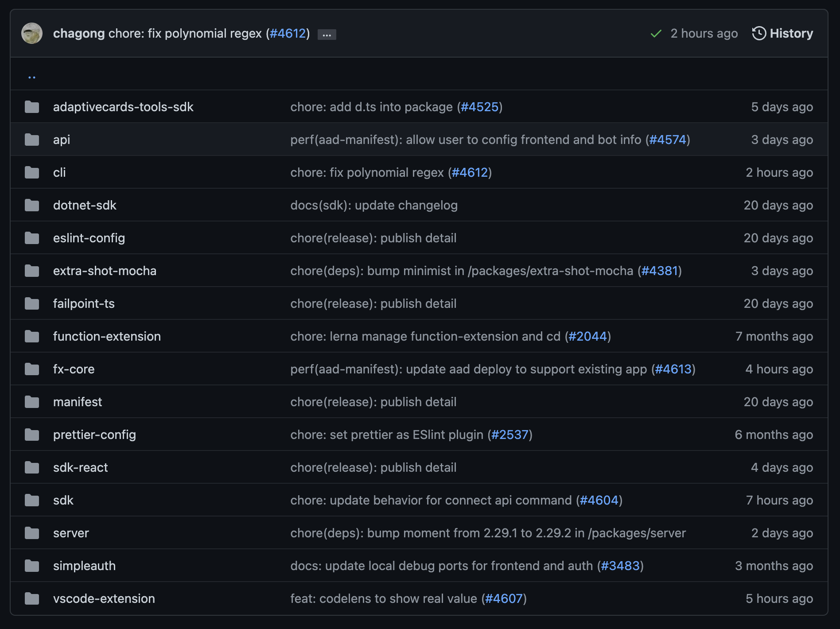This screenshot has height=629, width=840.
Task: Click the server bump moment commit message
Action: click(488, 533)
